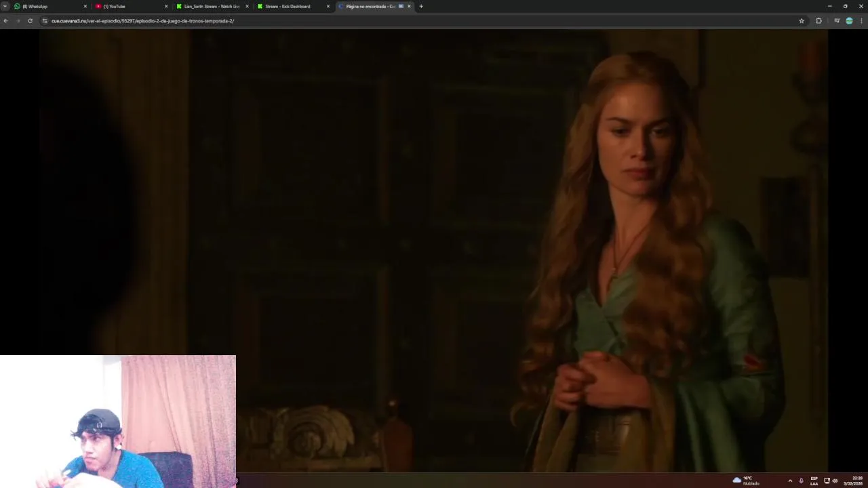Go forward to the next page

[18, 21]
